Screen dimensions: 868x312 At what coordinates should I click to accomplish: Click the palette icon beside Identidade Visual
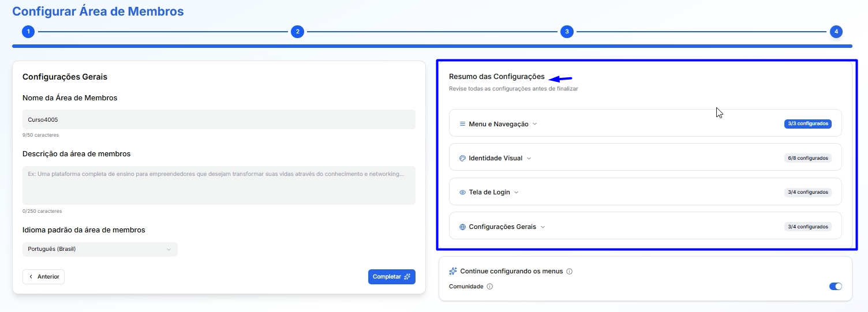462,158
